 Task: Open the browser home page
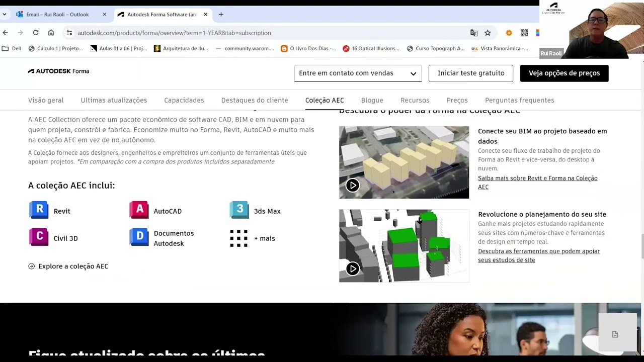click(x=51, y=33)
